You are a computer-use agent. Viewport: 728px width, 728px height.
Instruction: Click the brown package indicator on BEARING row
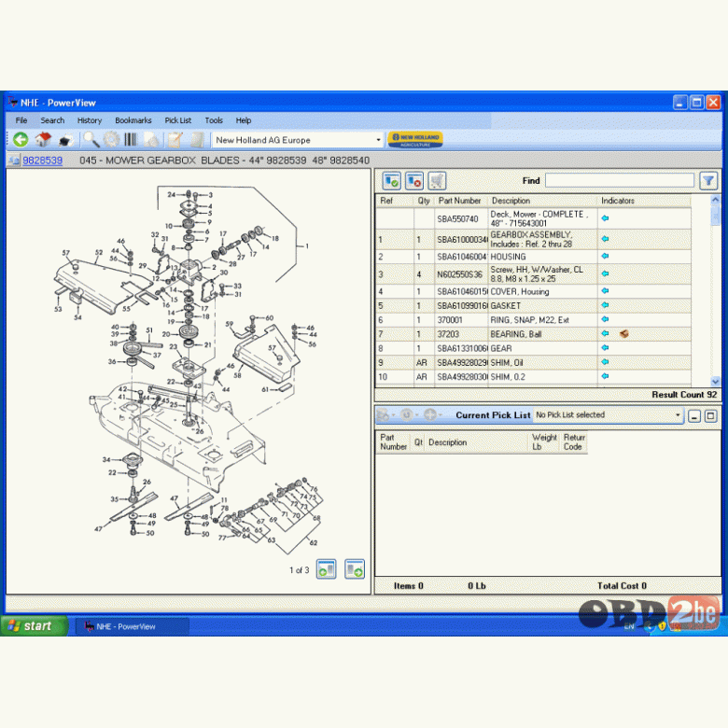(624, 334)
